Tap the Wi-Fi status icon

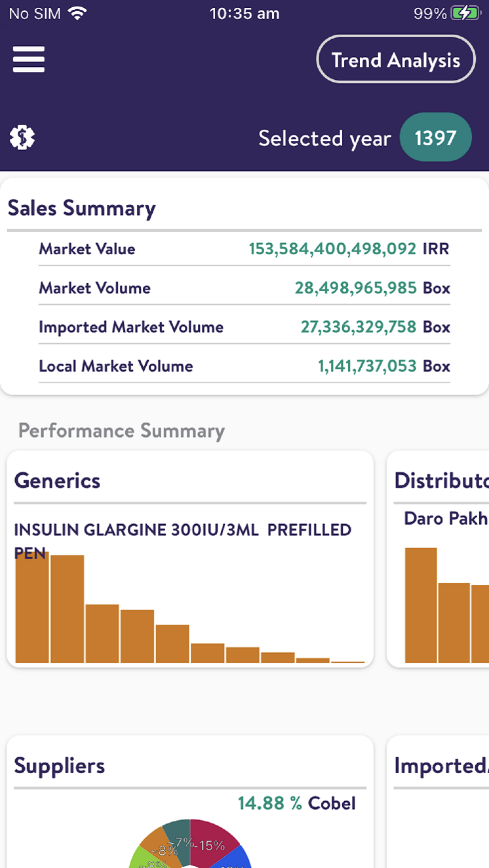click(x=78, y=13)
